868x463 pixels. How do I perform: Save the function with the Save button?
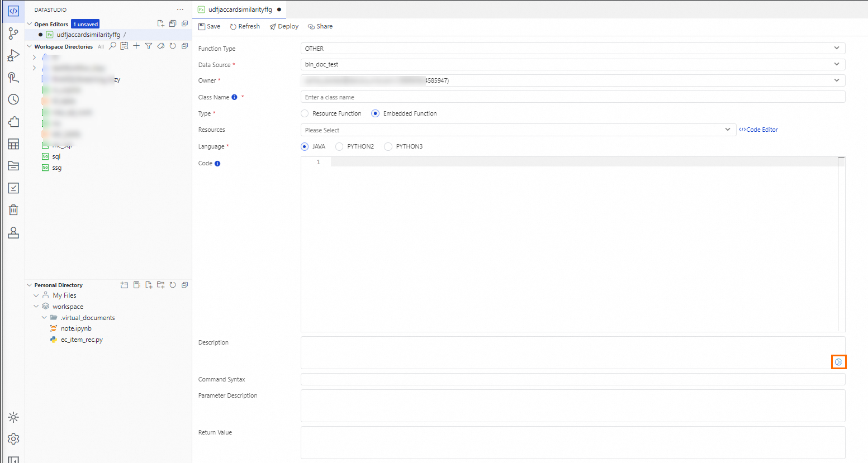(210, 26)
